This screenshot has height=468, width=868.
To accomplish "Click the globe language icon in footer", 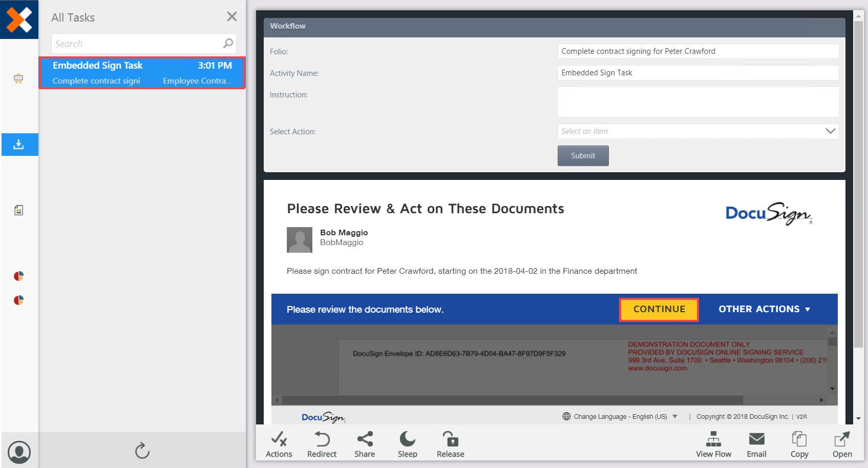I will (x=566, y=416).
